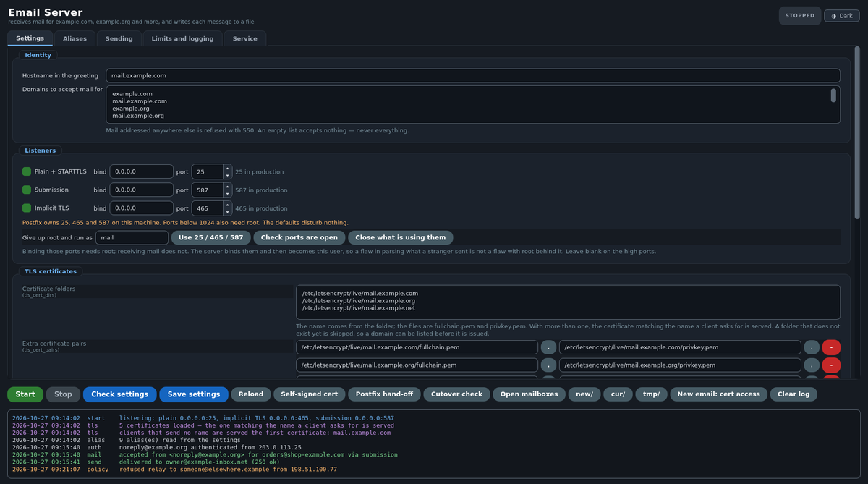Click the Certificate folders textarea
Viewport: 868px width, 484px height.
568,302
